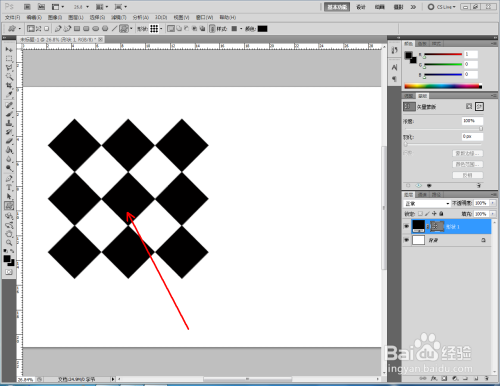The image size is (500, 386).
Task: Click the options bar color swatch
Action: (262, 29)
